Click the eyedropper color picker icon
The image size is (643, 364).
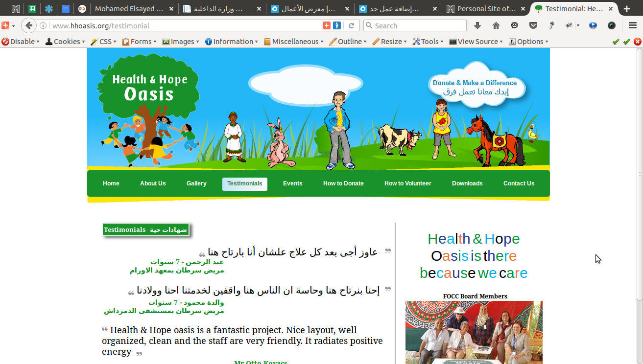[551, 25]
